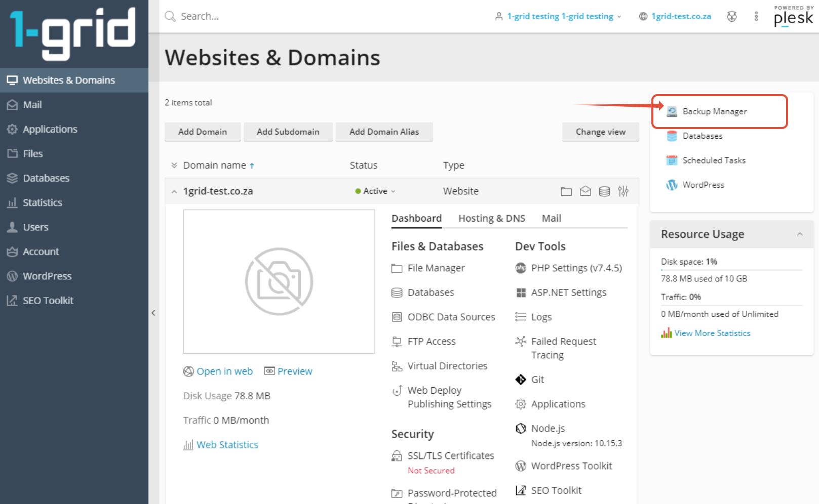Click the folder files icon in 1grid-test.co.za row
Viewport: 819px width, 504px height.
click(566, 191)
